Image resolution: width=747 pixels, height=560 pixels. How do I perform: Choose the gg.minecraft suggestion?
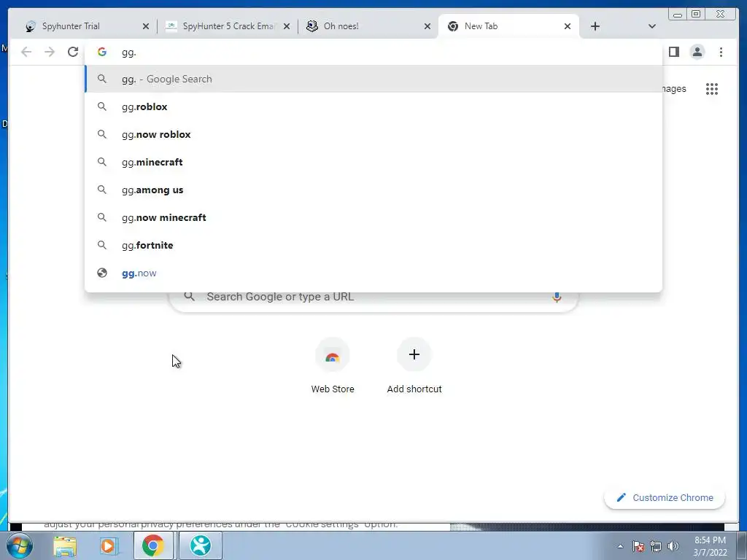pos(373,162)
